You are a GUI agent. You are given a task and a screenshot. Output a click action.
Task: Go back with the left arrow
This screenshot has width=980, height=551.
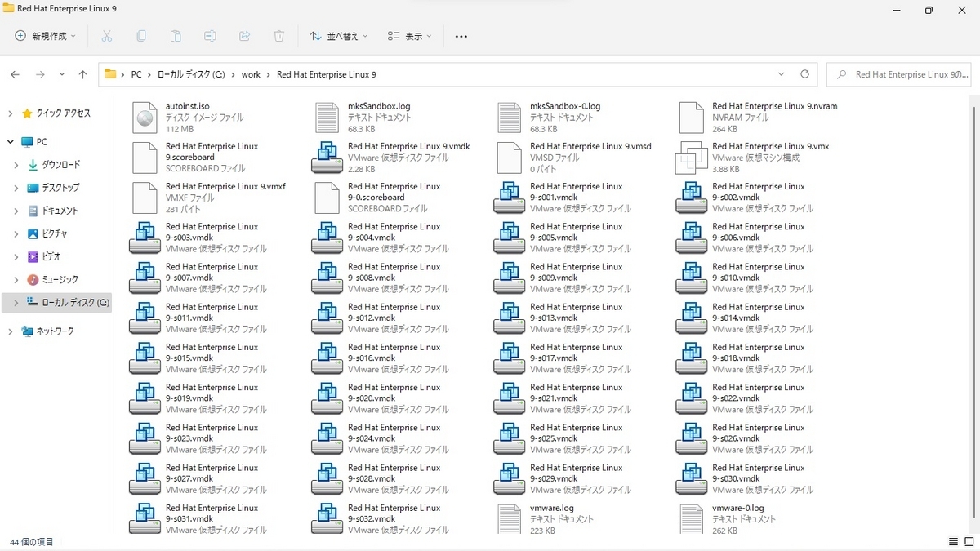pos(15,74)
